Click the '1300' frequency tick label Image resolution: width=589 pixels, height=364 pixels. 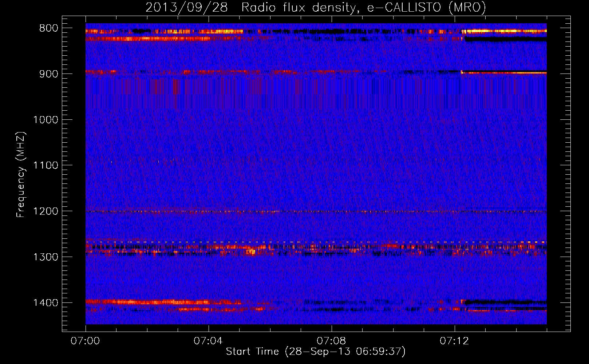46,257
